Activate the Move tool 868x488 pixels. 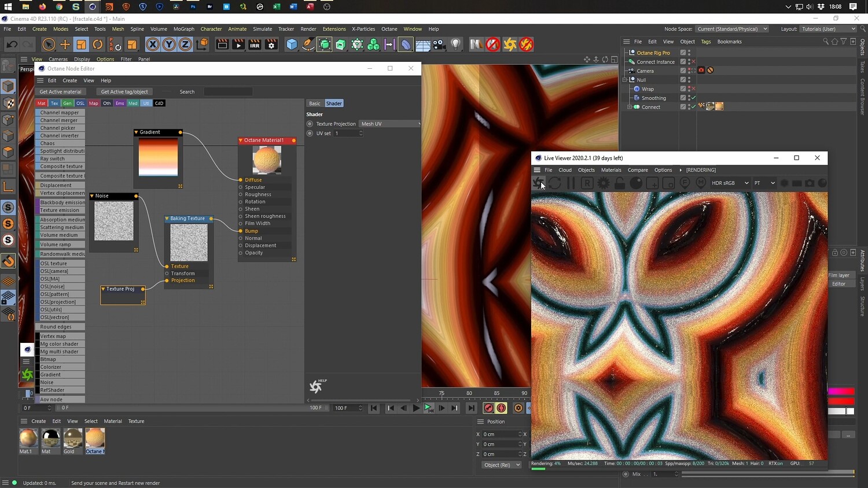[65, 45]
